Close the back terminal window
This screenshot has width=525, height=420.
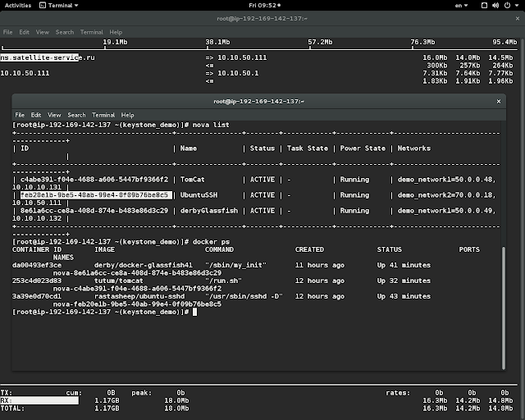pyautogui.click(x=518, y=18)
